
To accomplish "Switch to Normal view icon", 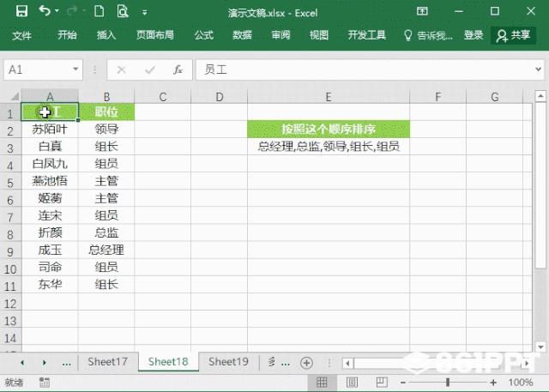I will click(x=322, y=383).
